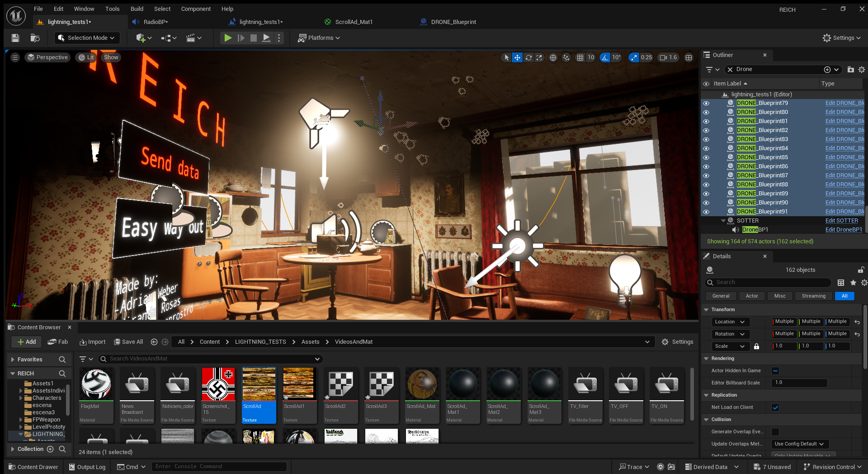This screenshot has height=474, width=868.
Task: Clear the Outliner Drone search text
Action: (x=730, y=70)
